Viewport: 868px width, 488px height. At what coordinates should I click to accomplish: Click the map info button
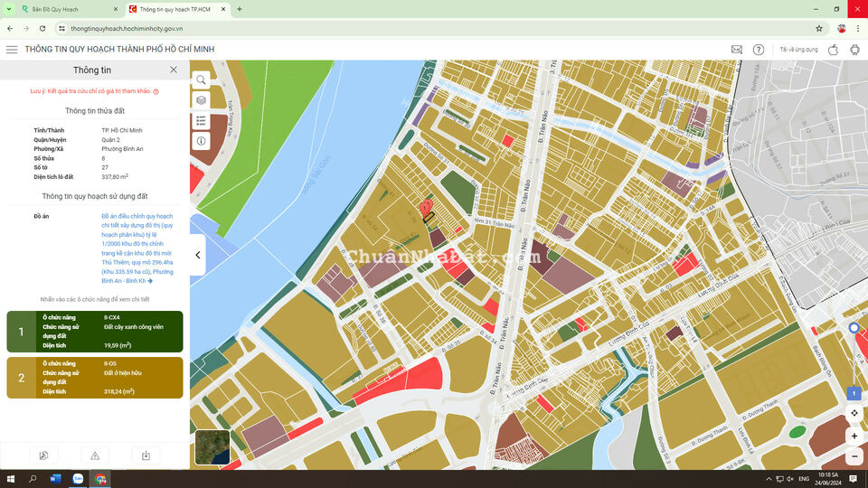coord(201,141)
